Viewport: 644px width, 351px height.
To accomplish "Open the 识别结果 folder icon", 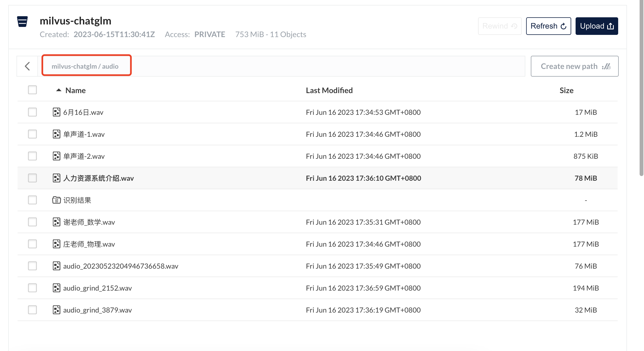I will pos(56,200).
